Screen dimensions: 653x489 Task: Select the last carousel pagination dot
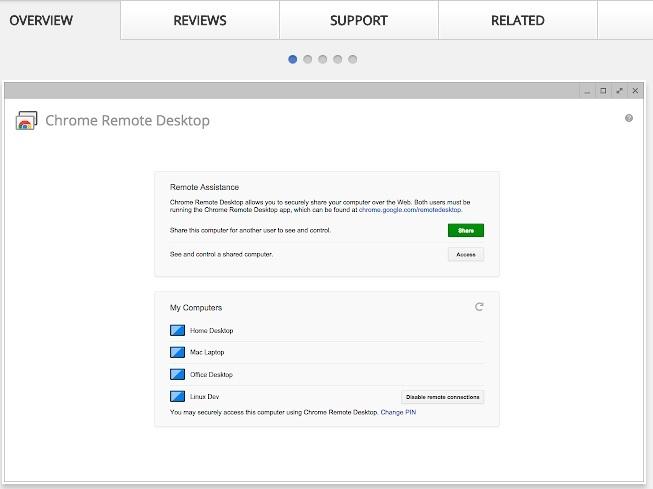(352, 59)
